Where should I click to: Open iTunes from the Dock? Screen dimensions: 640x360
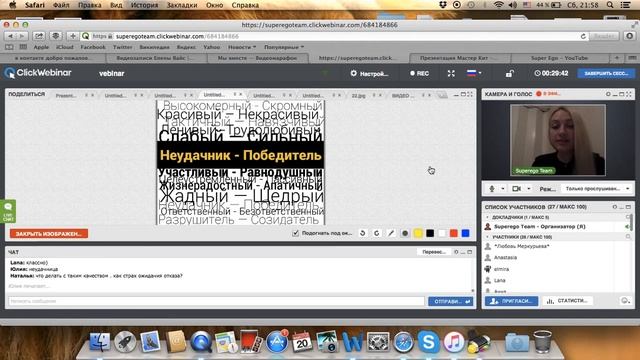click(453, 342)
